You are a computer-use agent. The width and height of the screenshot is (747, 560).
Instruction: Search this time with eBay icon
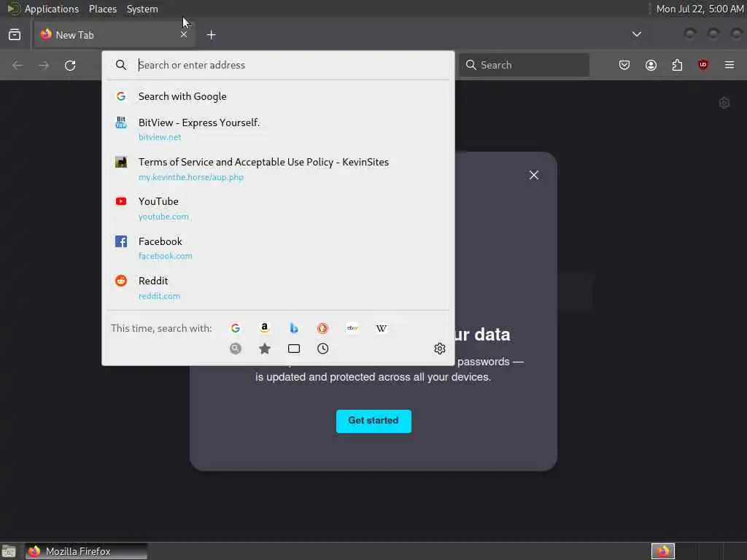click(352, 328)
